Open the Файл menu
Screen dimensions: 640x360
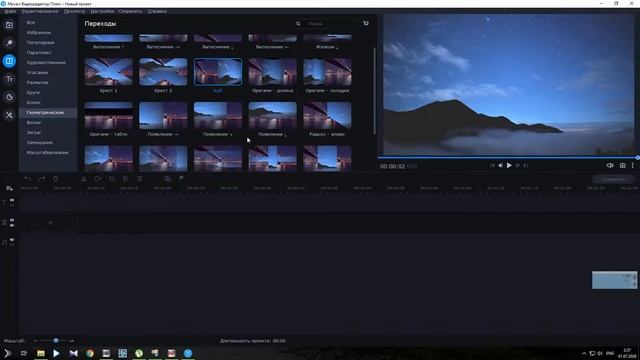tap(10, 11)
